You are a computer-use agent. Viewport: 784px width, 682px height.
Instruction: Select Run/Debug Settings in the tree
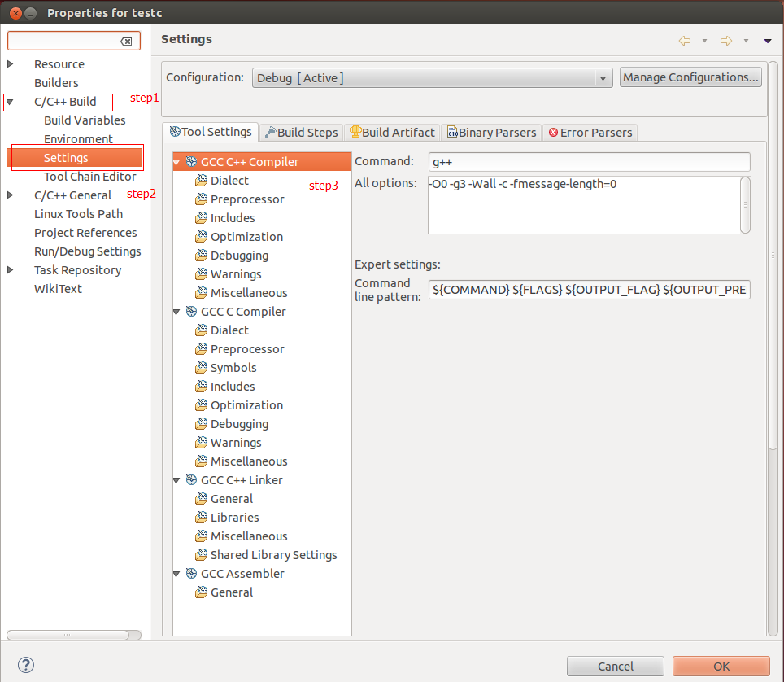coord(87,251)
